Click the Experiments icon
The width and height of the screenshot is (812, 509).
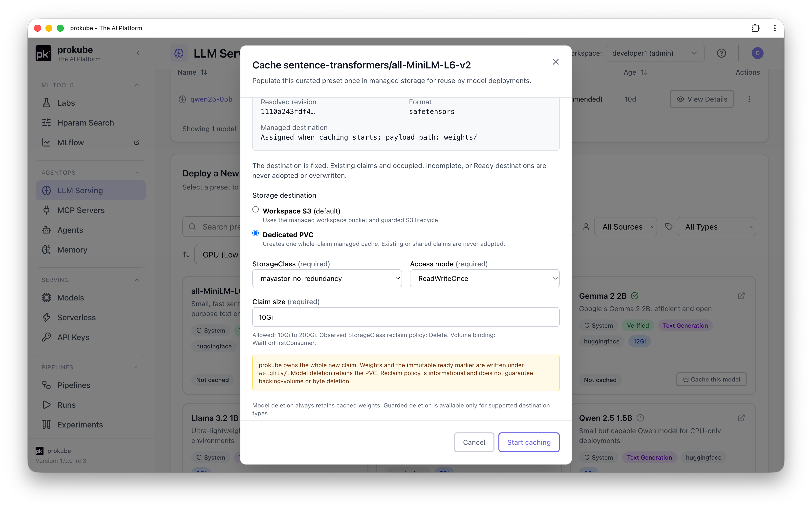click(46, 424)
